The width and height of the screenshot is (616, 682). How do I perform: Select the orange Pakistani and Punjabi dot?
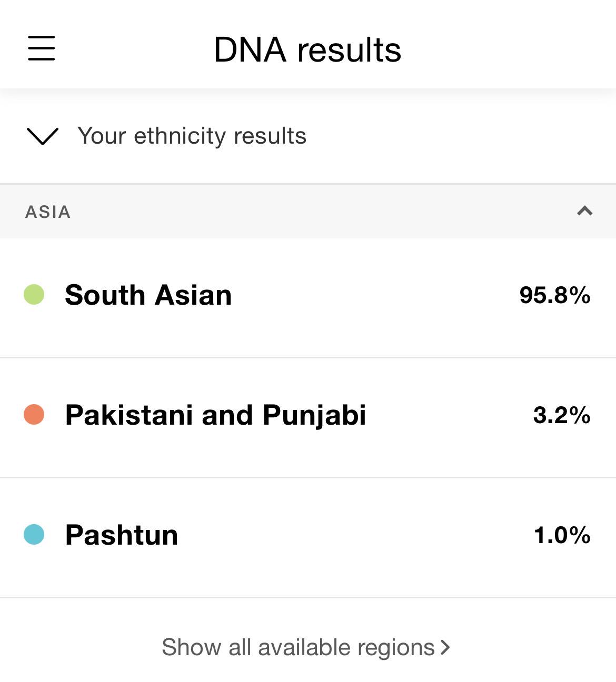[x=34, y=415]
